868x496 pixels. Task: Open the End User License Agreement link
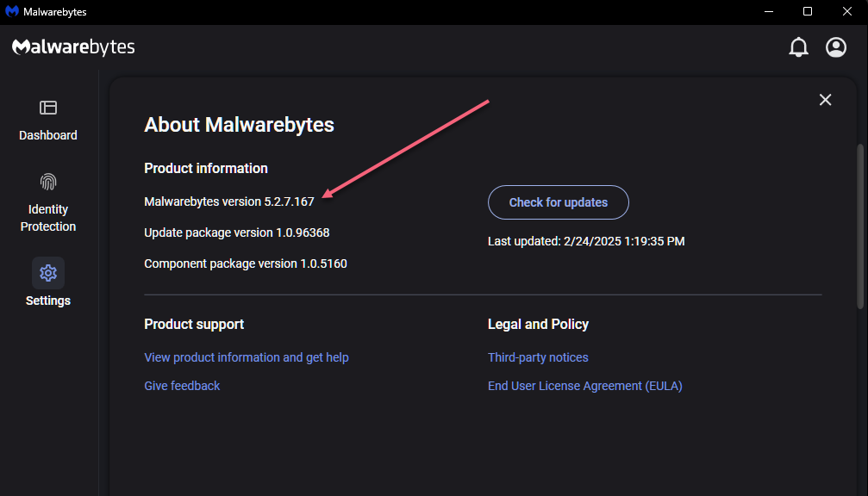tap(584, 386)
